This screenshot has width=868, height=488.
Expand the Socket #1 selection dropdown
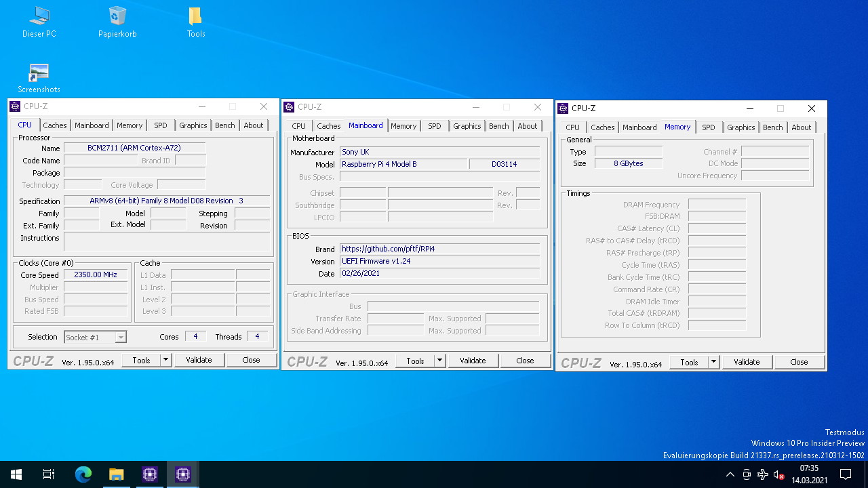[x=95, y=337]
